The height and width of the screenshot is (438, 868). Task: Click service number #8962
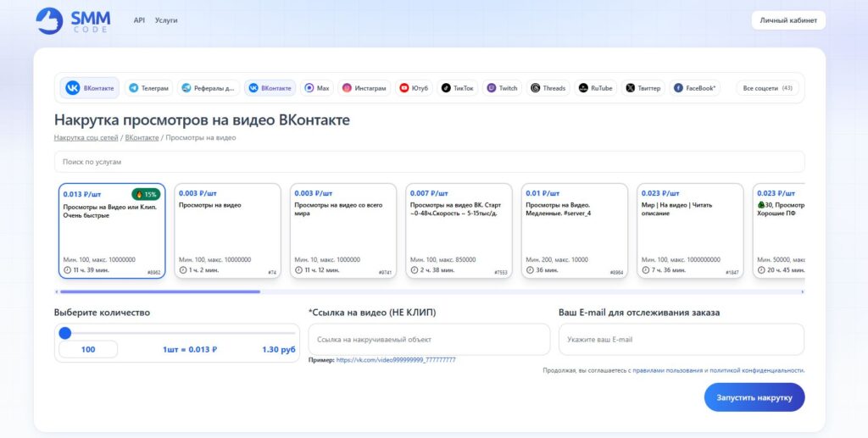click(x=154, y=273)
